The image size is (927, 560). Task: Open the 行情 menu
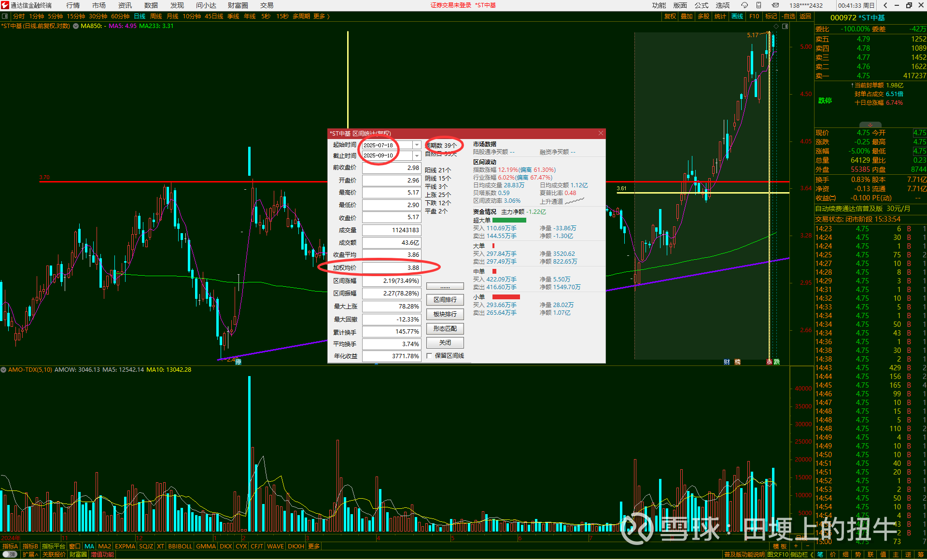[x=73, y=5]
